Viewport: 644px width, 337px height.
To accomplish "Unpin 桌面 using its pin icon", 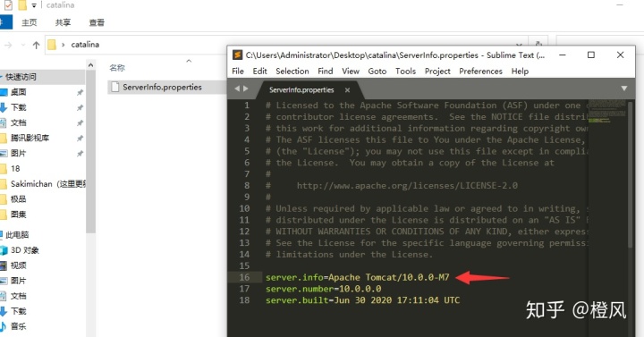I will click(x=80, y=92).
